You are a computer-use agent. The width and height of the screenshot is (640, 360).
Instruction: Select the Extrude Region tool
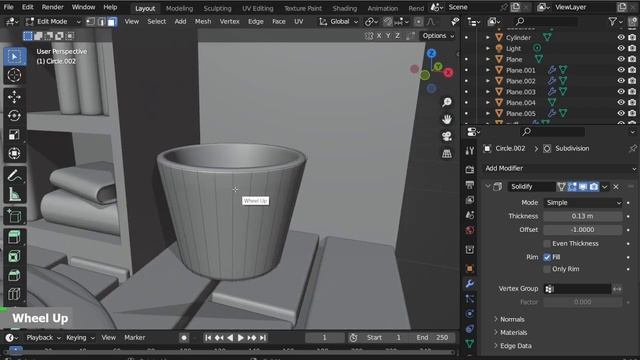click(14, 237)
